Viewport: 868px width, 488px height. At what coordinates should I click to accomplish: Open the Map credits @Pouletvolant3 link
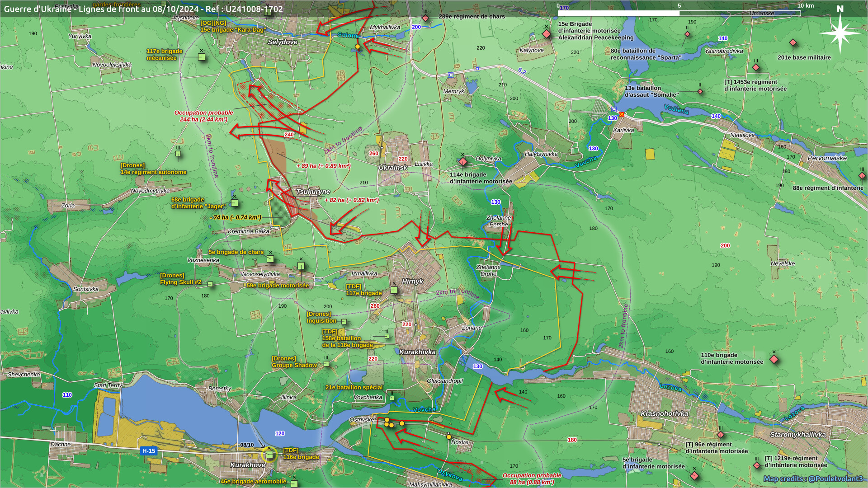tap(813, 479)
